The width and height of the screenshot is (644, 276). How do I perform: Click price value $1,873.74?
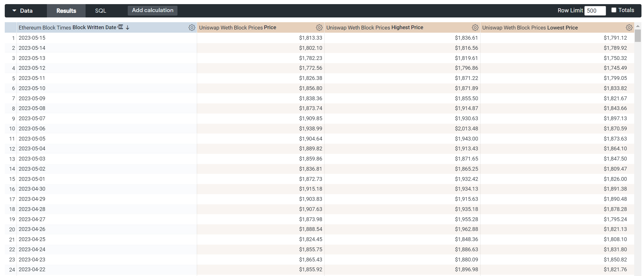point(311,108)
